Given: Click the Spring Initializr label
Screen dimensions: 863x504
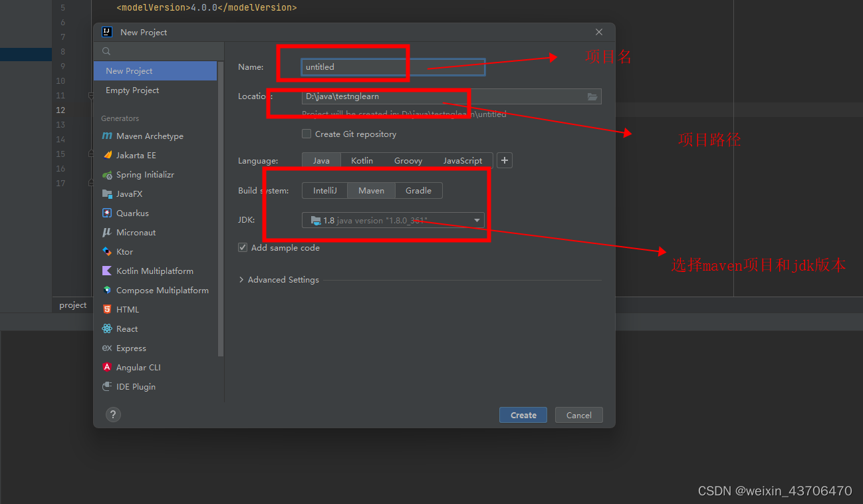Looking at the screenshot, I should 145,175.
